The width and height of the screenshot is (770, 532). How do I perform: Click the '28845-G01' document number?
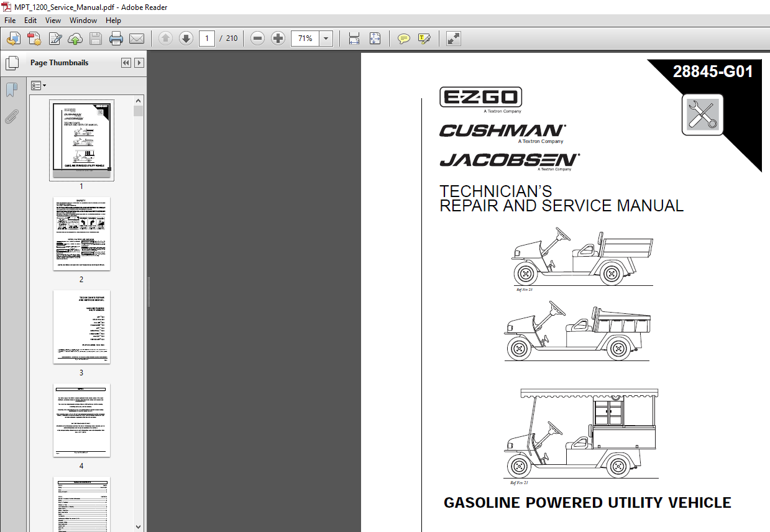coord(713,72)
